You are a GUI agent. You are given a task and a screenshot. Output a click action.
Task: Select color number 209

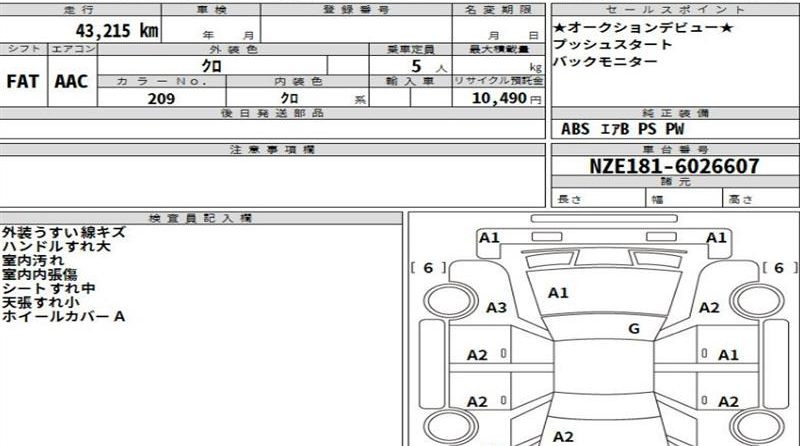pos(161,98)
